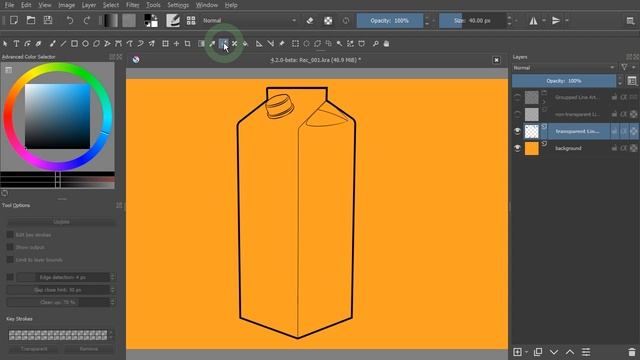The width and height of the screenshot is (640, 360).
Task: Open the Settings menu
Action: click(178, 5)
